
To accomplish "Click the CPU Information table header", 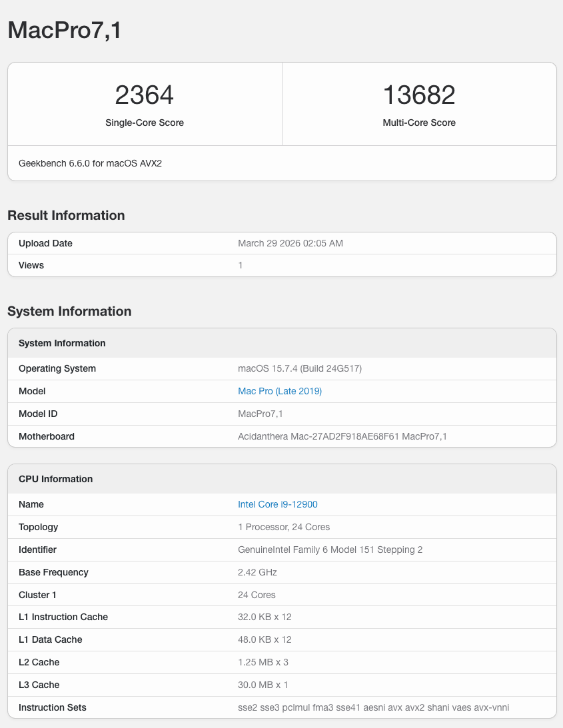I will (x=55, y=479).
